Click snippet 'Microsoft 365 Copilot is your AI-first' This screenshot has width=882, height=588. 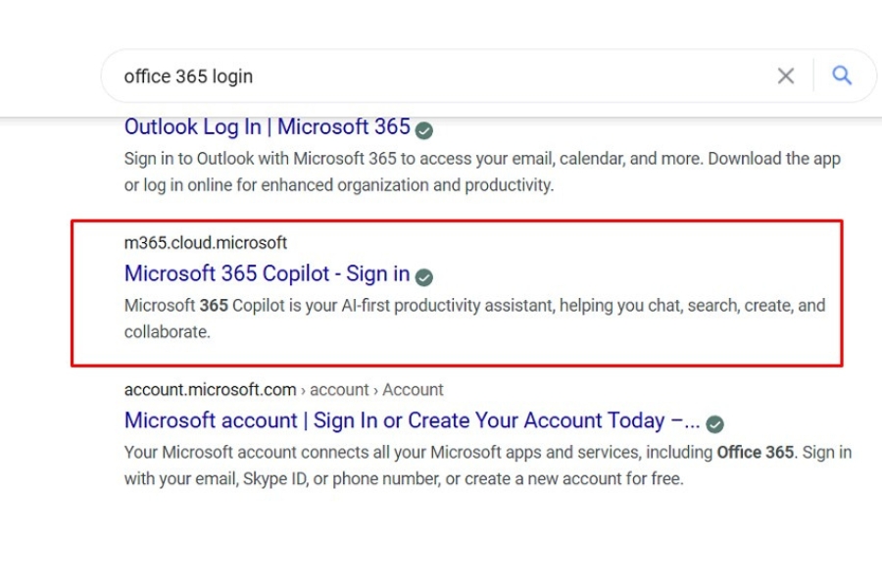coord(474,318)
